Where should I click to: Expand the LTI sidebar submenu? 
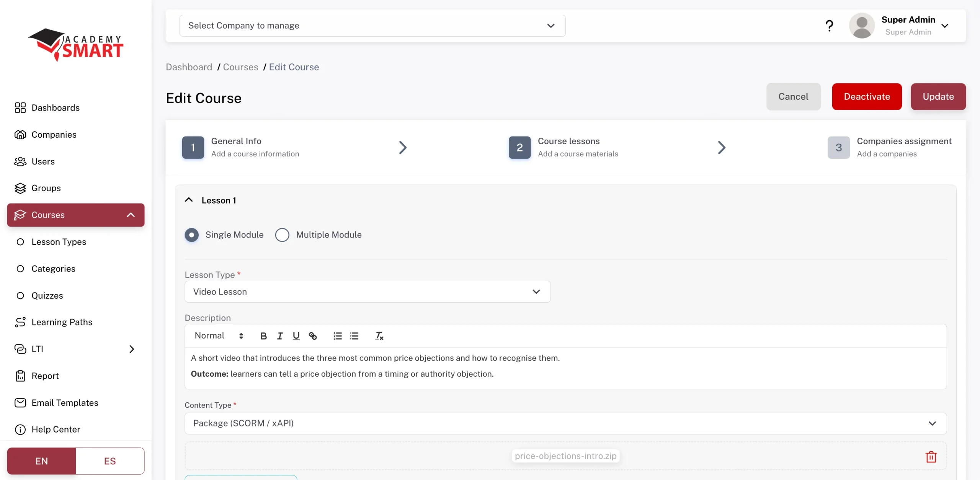click(x=132, y=349)
